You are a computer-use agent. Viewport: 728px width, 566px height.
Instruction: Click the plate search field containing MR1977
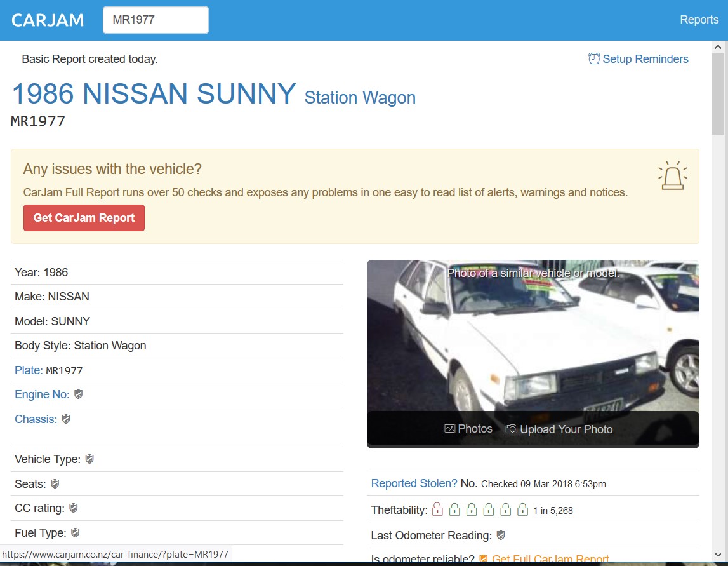156,20
